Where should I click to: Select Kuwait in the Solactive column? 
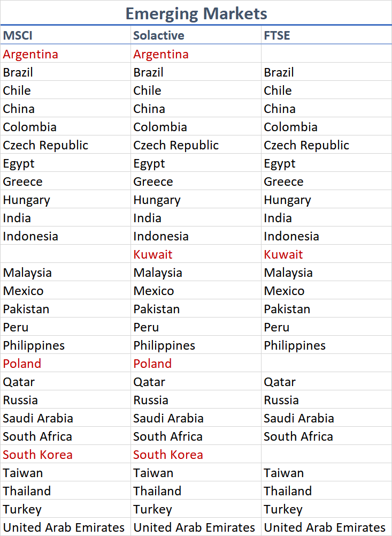(153, 254)
